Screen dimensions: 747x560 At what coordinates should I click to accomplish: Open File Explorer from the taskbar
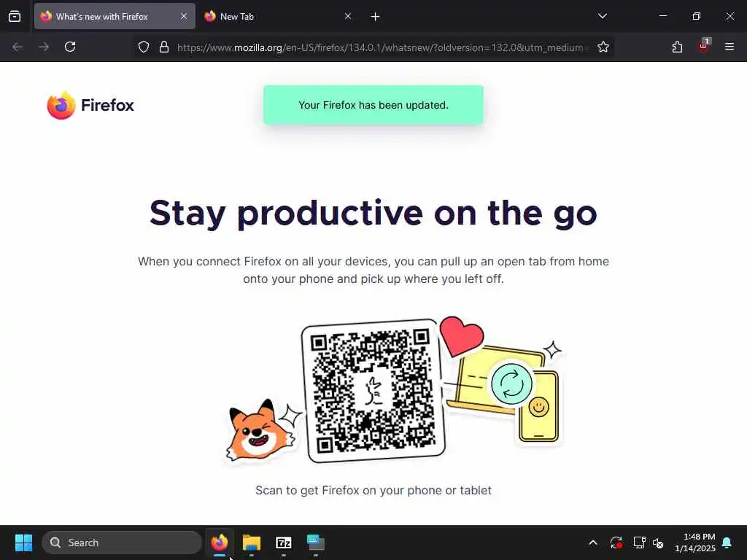click(252, 542)
